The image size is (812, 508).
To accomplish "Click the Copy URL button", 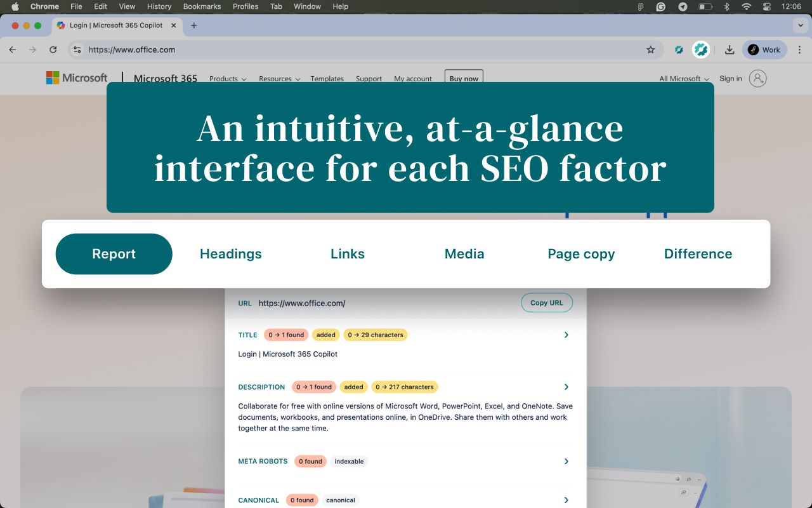I will 546,303.
